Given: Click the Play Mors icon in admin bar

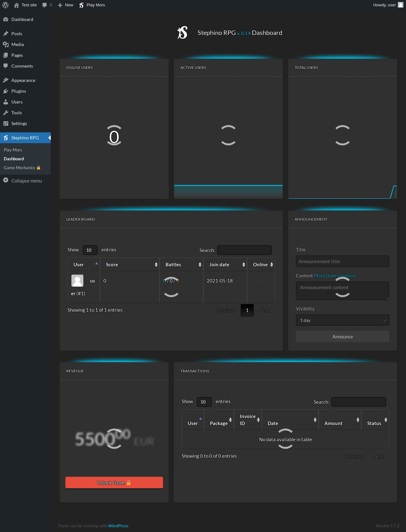Looking at the screenshot, I should (82, 5).
